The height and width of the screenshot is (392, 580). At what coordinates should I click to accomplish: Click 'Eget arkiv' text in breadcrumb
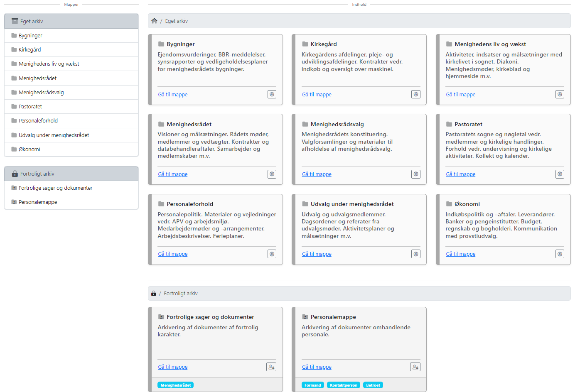click(x=177, y=21)
